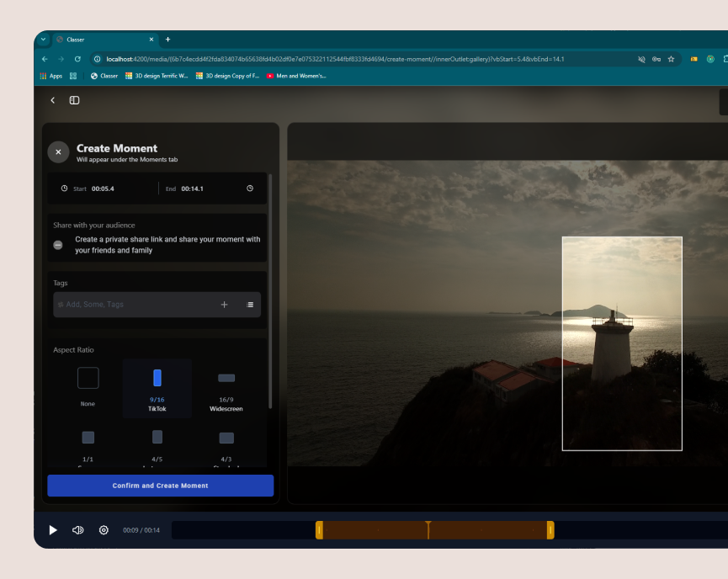The image size is (728, 579).
Task: Click the browser forward arrow
Action: click(61, 59)
